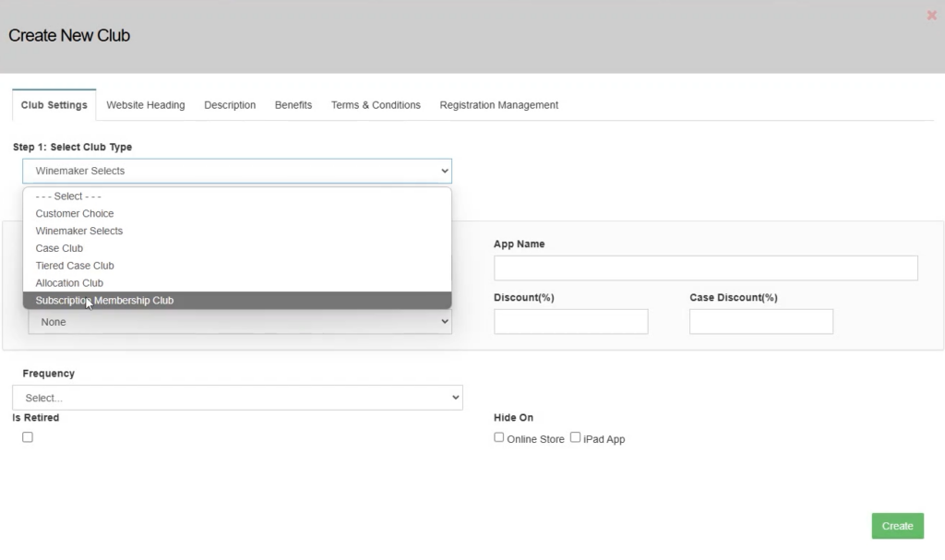This screenshot has width=945, height=560.
Task: Check the iPad App hide option
Action: (574, 436)
